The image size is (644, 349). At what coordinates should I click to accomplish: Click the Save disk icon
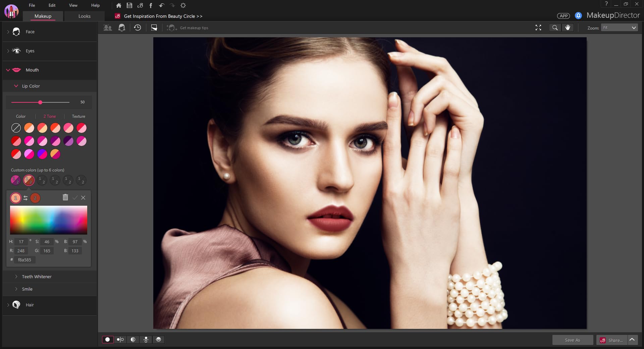tap(129, 5)
